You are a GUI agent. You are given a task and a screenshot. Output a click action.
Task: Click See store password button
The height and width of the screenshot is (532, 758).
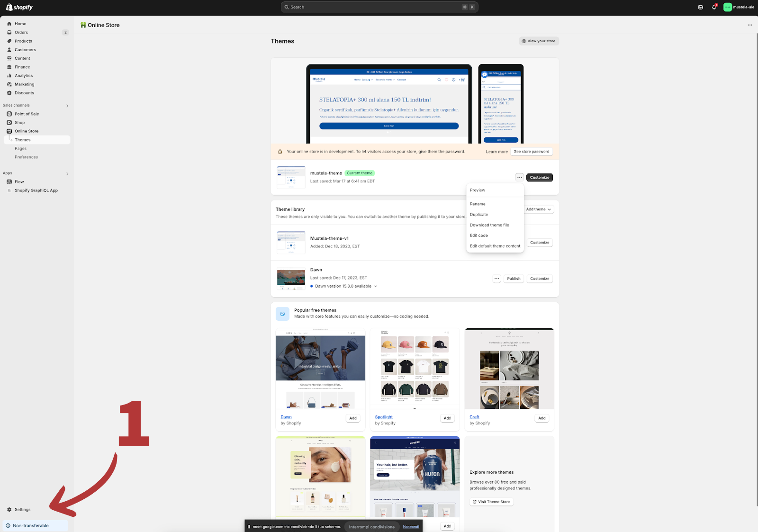tap(532, 152)
